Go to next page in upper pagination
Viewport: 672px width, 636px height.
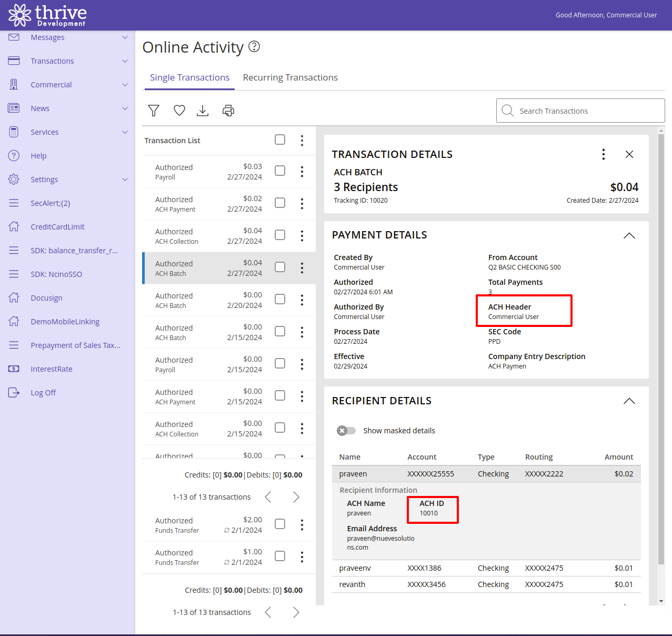(x=296, y=497)
